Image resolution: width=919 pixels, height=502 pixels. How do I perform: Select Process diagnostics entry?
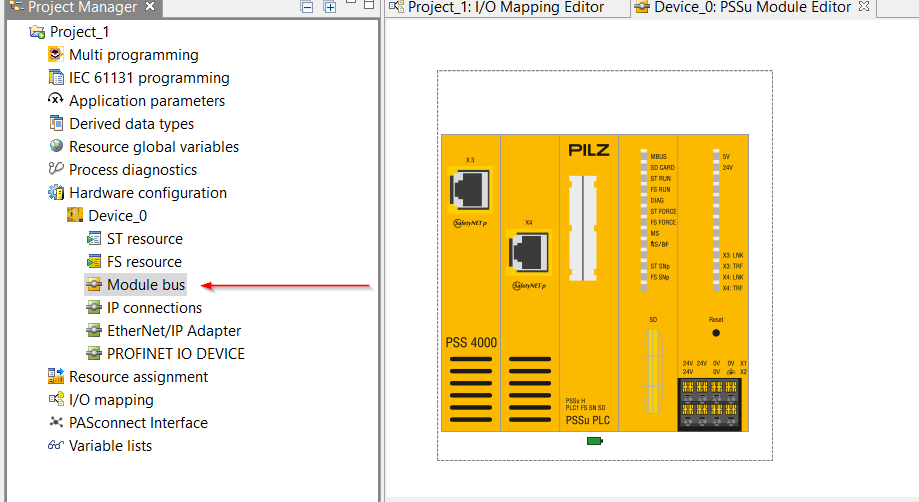[133, 170]
